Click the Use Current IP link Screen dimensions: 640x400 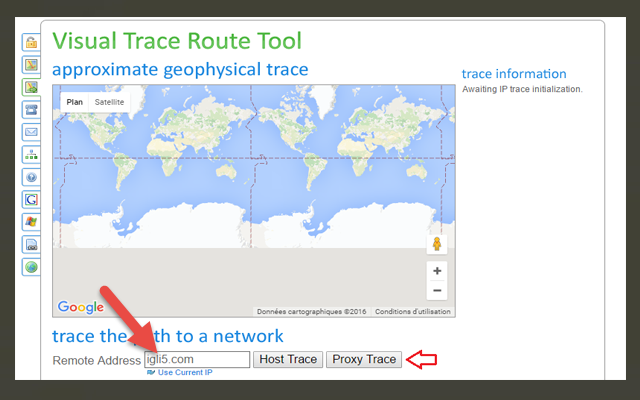[184, 372]
